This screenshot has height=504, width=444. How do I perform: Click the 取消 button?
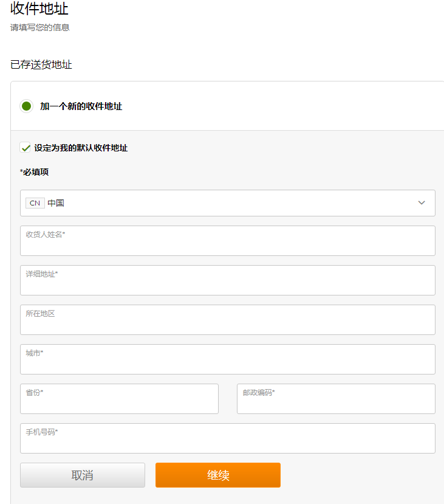pos(82,475)
